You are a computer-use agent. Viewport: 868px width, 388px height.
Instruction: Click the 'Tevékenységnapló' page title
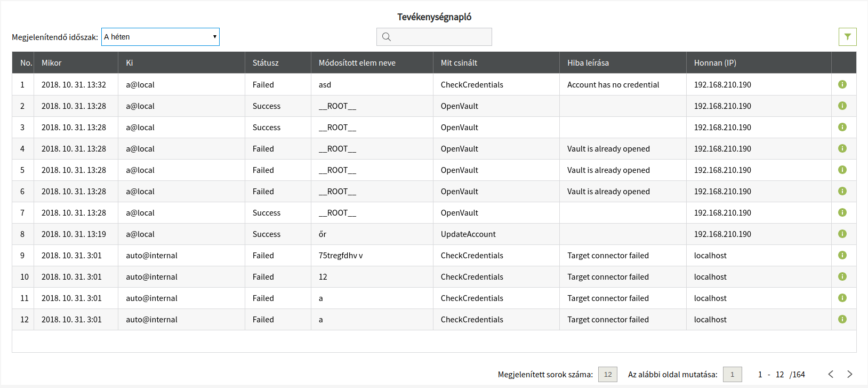pos(435,17)
